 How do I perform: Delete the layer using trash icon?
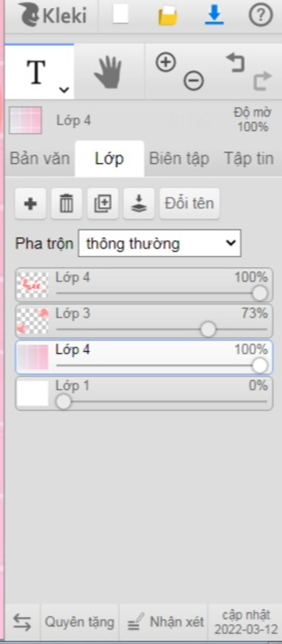[x=66, y=204]
